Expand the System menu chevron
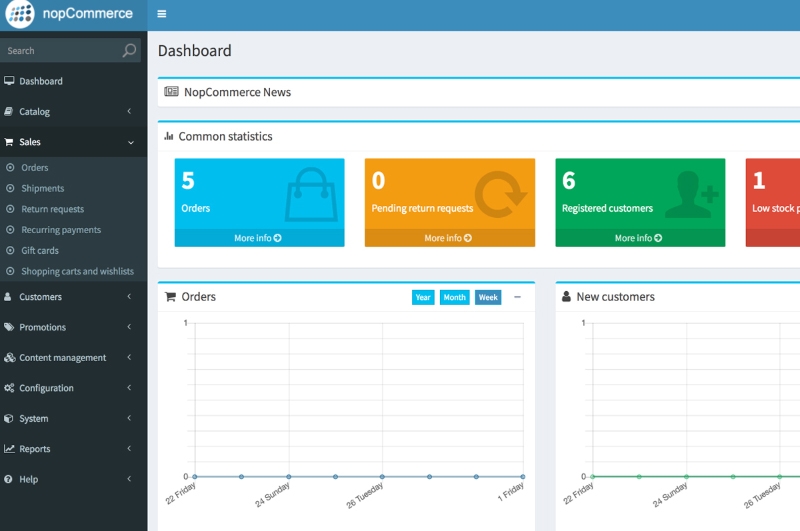800x531 pixels. click(x=130, y=418)
